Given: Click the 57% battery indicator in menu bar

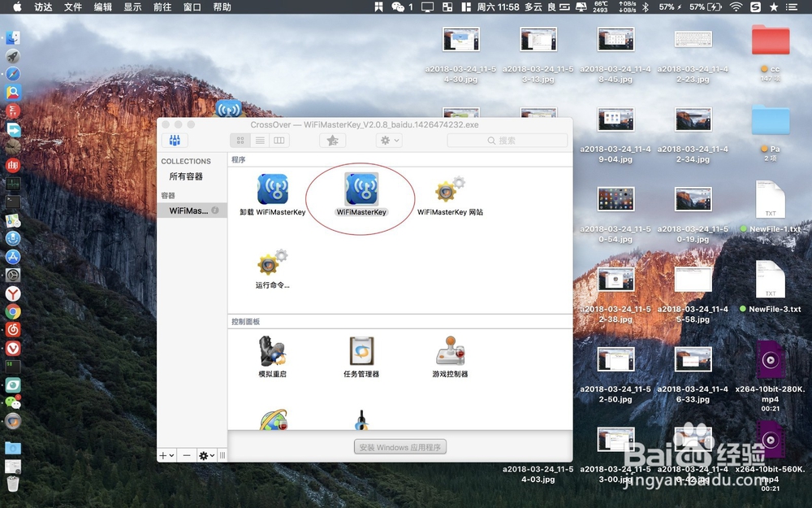Looking at the screenshot, I should click(x=706, y=7).
